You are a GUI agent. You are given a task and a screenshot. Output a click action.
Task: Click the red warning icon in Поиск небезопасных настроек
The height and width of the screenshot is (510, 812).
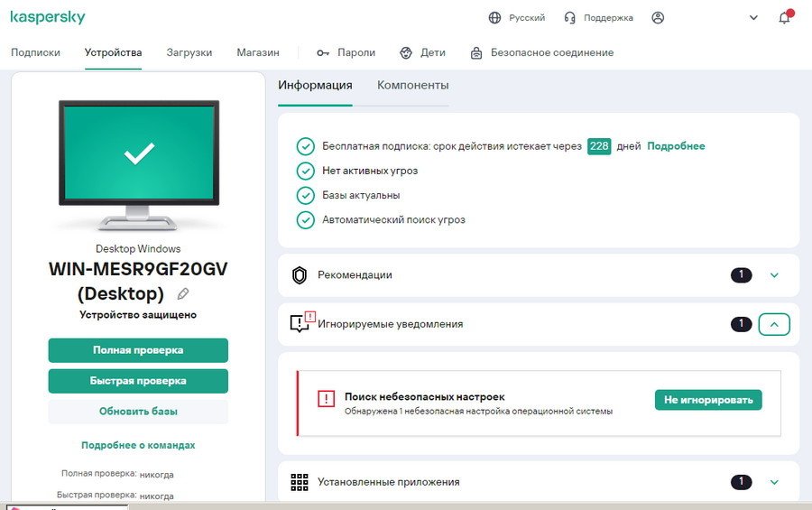[326, 399]
